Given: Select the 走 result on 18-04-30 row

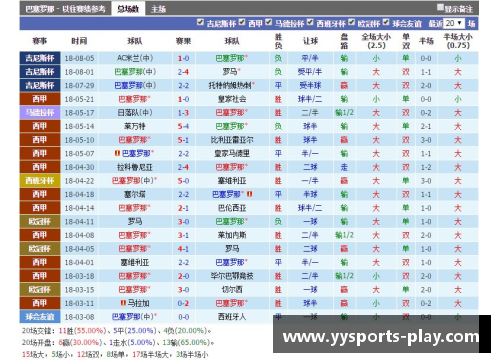Looking at the screenshot, I should (x=344, y=167).
